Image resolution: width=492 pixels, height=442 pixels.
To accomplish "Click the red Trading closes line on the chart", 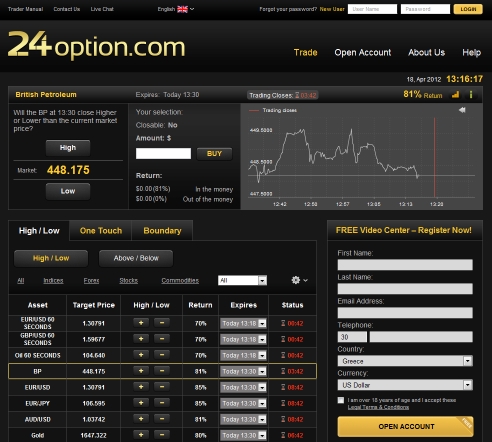I will tap(434, 158).
